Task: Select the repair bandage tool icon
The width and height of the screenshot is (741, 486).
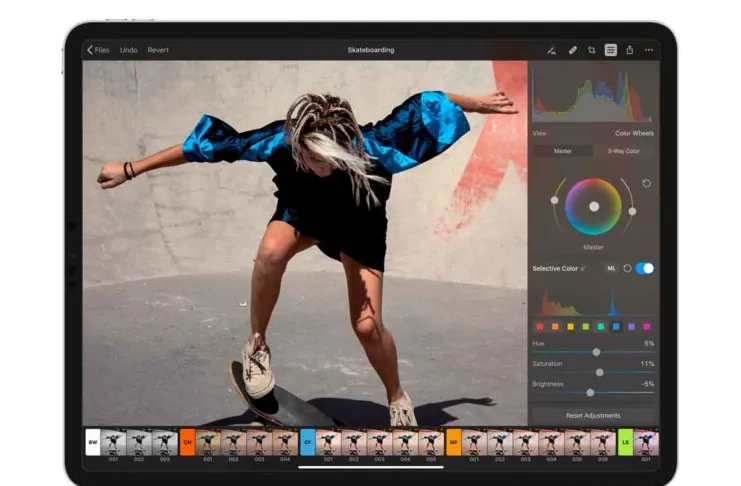Action: [x=573, y=49]
